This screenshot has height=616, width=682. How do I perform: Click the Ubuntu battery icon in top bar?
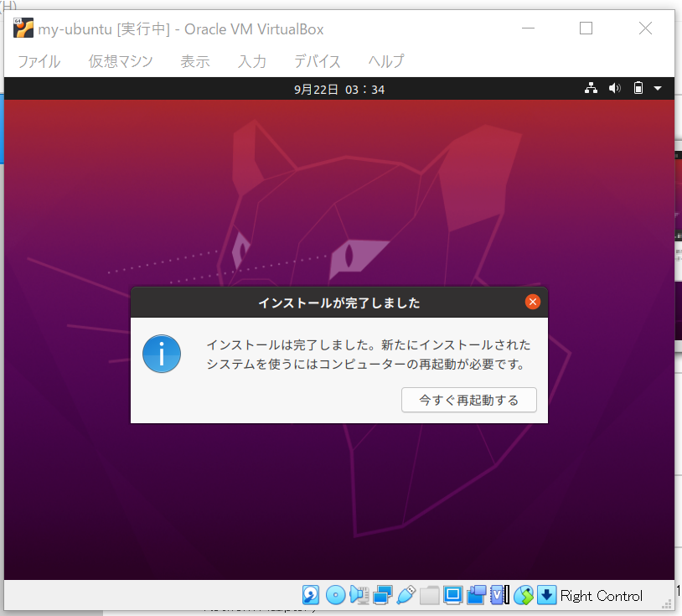(x=638, y=88)
